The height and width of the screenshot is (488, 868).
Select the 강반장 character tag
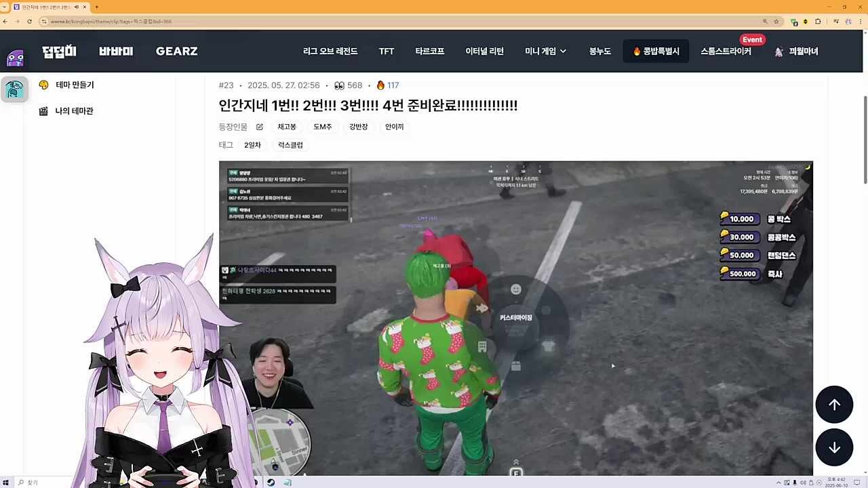(359, 127)
